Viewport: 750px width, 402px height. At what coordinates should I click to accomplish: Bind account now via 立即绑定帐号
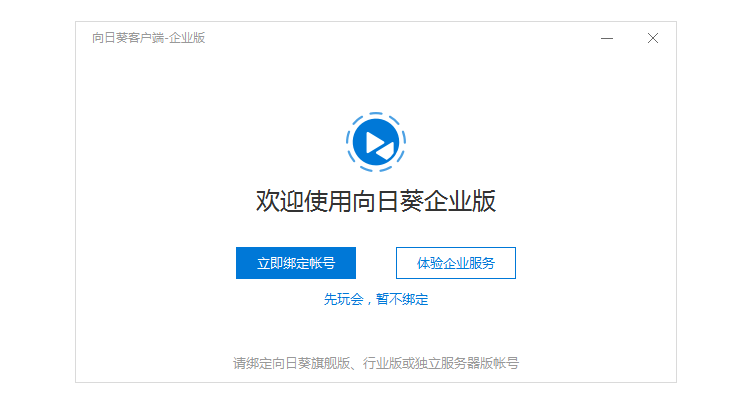296,263
